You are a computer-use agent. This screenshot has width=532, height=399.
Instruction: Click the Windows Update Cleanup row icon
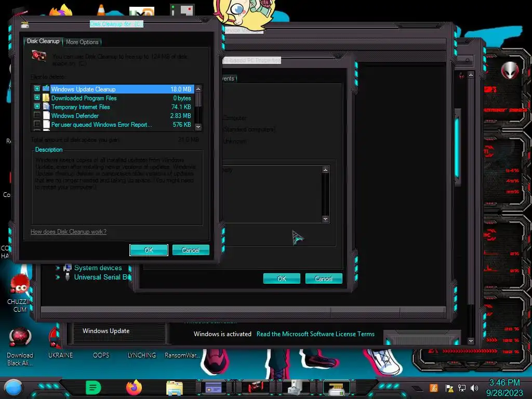click(46, 88)
